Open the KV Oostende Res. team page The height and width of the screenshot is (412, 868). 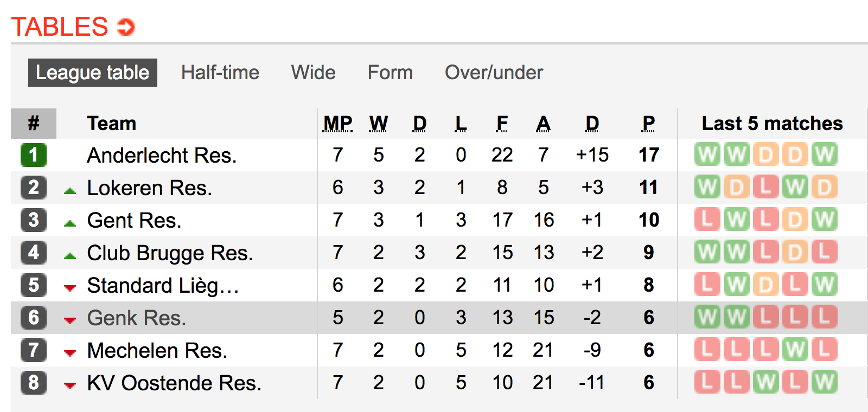click(174, 383)
